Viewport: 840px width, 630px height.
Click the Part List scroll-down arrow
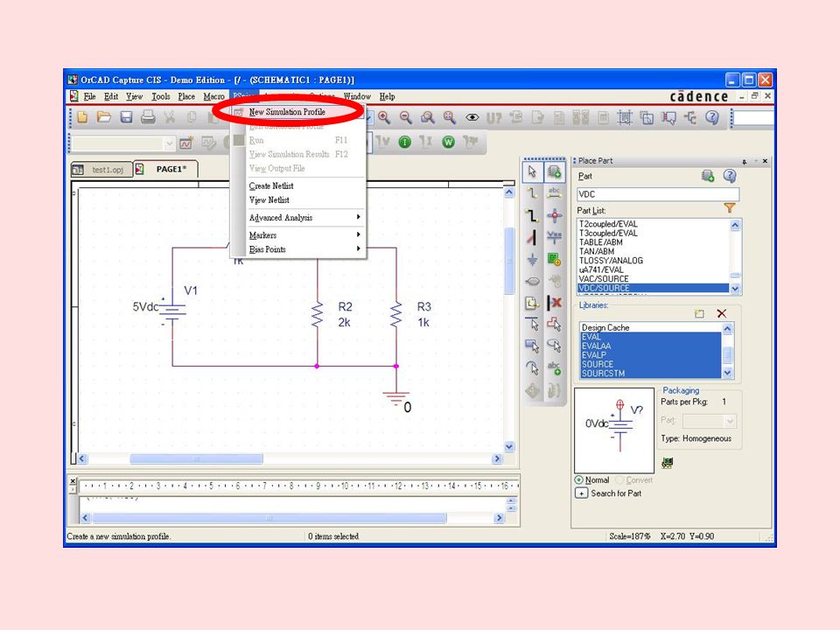click(735, 289)
